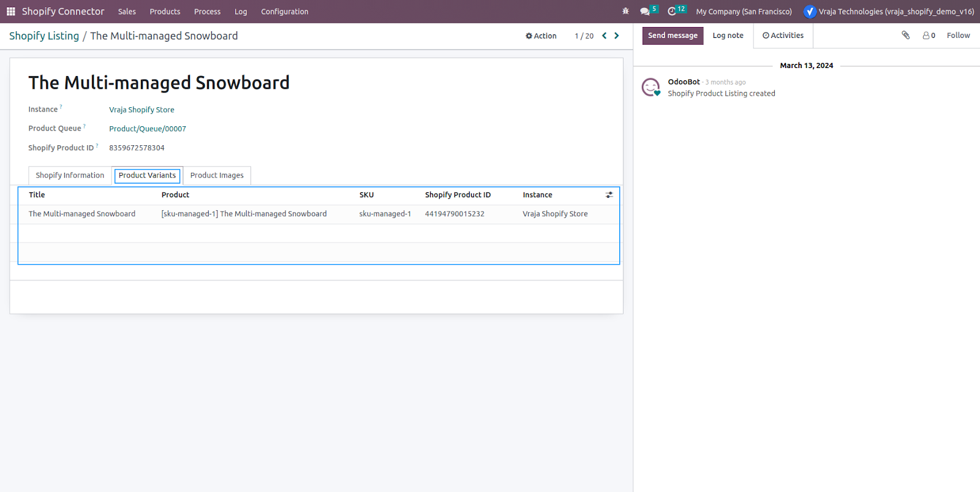The width and height of the screenshot is (980, 492).
Task: Click Log note button
Action: click(x=728, y=36)
